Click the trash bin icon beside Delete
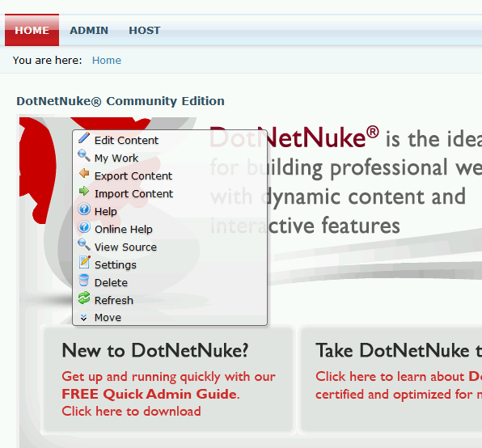Image resolution: width=482 pixels, height=448 pixels. pyautogui.click(x=83, y=280)
